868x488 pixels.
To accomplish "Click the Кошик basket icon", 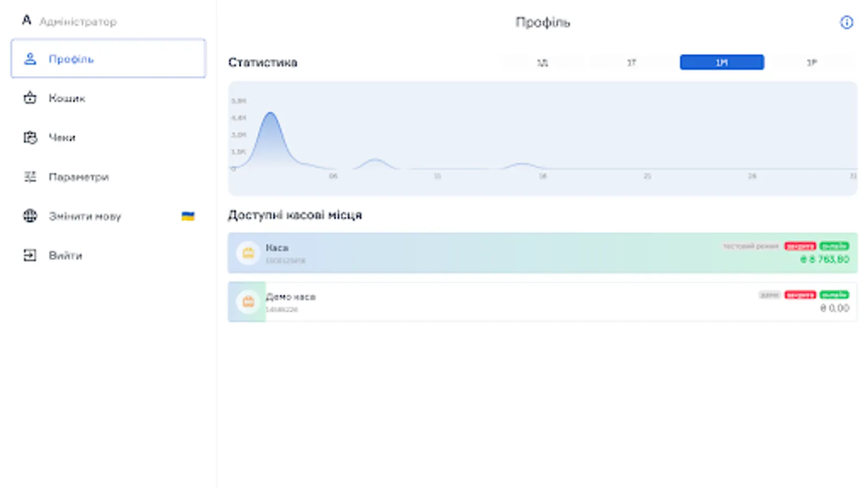I will click(x=30, y=98).
